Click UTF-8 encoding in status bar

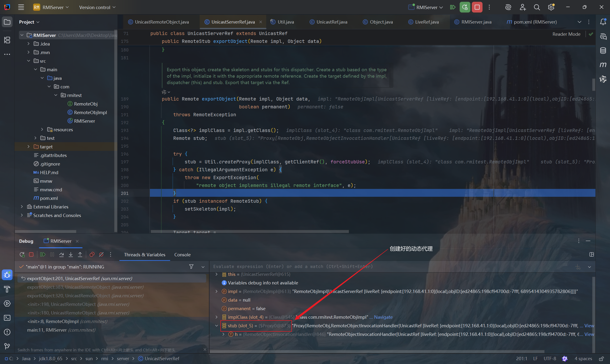coord(550,359)
